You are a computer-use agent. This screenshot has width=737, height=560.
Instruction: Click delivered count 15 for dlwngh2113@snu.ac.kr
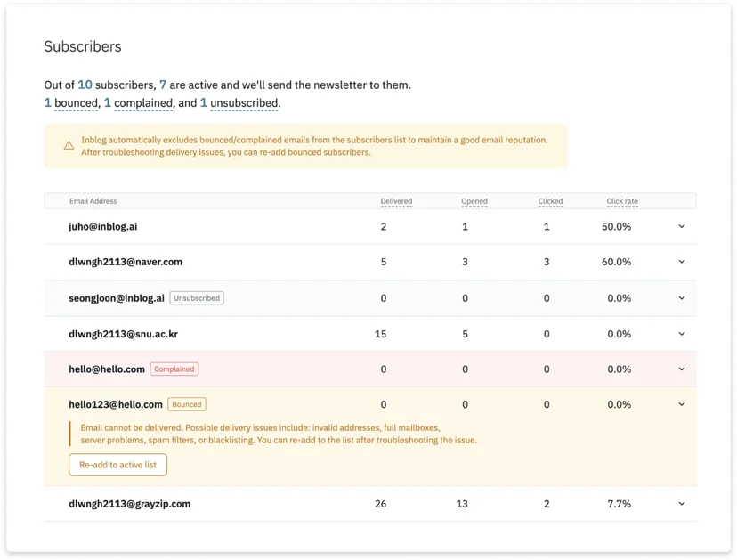[381, 334]
